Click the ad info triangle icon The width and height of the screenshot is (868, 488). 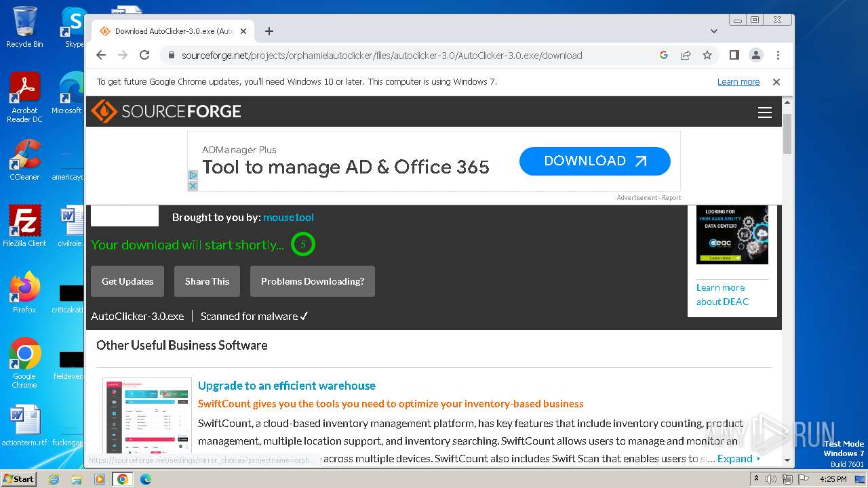point(193,175)
